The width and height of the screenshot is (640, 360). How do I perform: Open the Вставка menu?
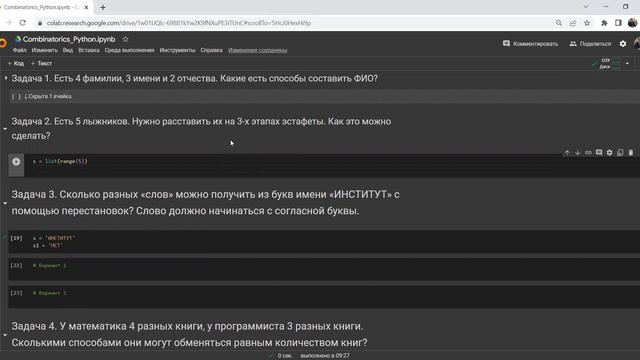pos(89,50)
